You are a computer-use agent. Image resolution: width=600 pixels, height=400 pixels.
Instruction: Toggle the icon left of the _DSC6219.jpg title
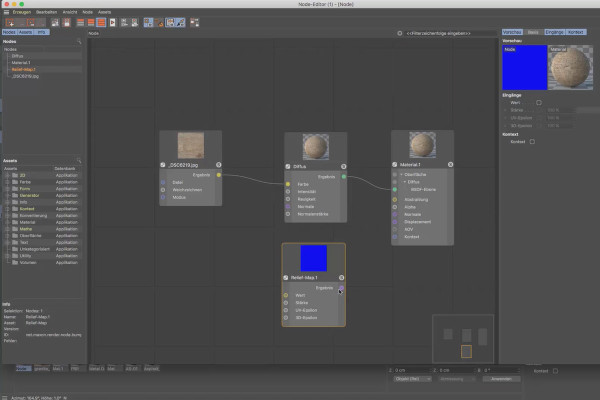click(163, 165)
